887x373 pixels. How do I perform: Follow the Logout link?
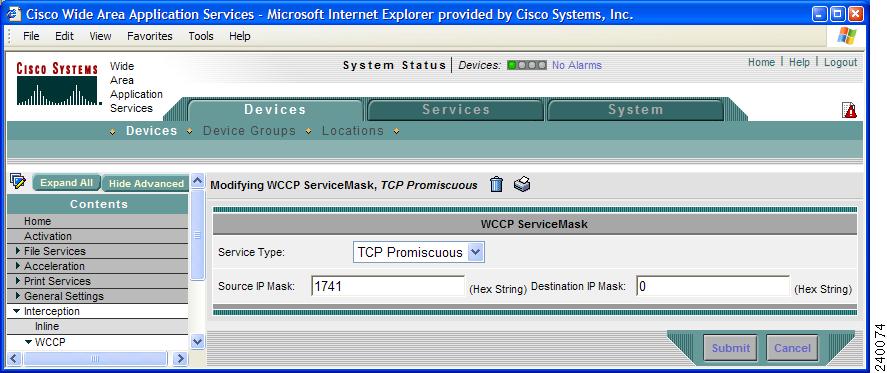point(841,62)
